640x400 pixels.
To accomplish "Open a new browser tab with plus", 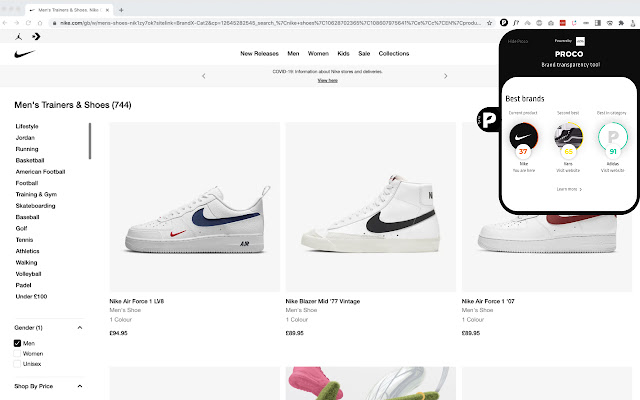I will point(121,10).
